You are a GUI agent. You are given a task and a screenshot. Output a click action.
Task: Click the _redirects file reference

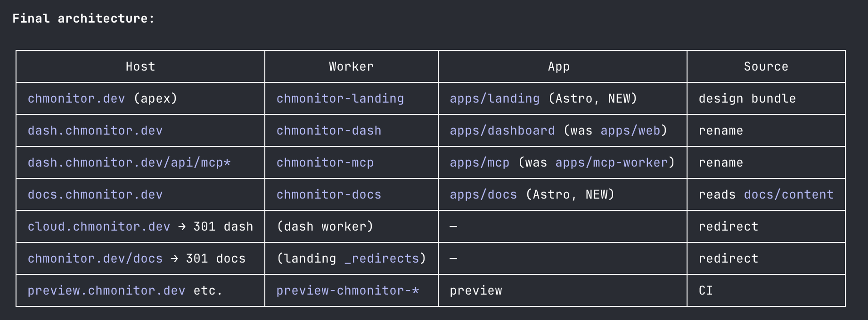click(382, 258)
